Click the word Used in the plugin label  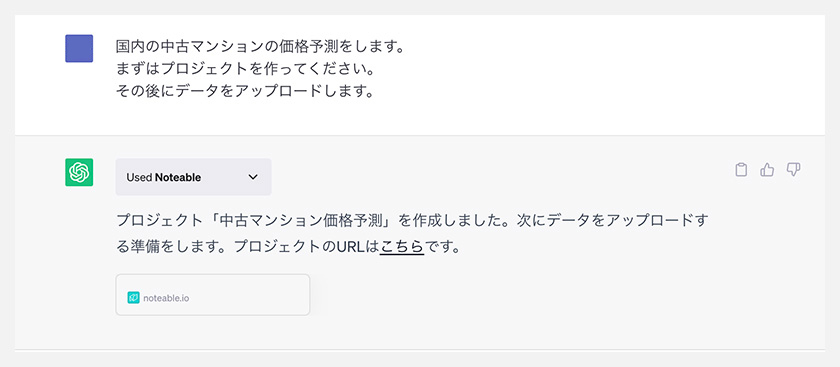point(139,177)
